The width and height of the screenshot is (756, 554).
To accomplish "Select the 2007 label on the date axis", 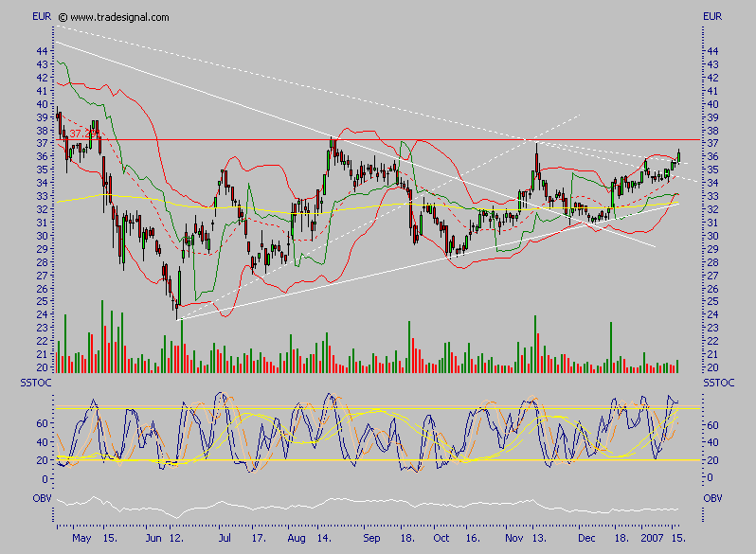I will click(653, 538).
